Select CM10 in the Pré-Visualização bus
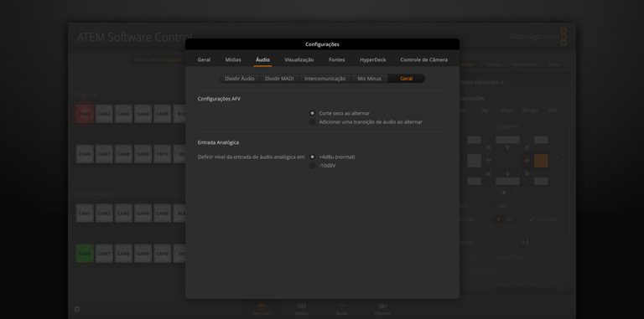644x319 pixels. point(162,254)
